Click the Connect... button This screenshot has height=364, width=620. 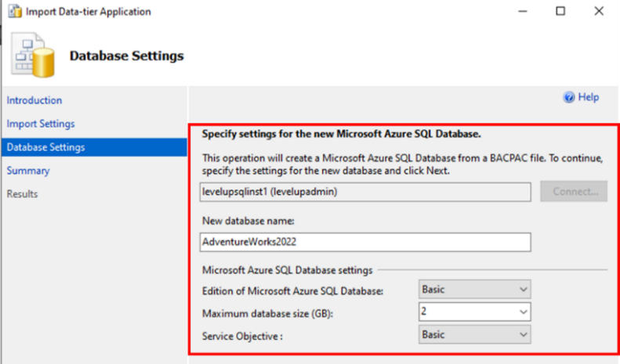coord(573,191)
